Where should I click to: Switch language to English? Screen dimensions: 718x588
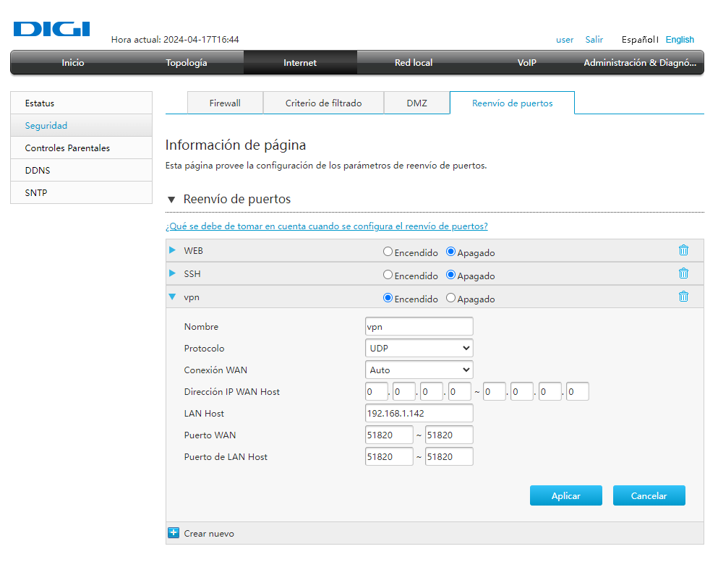(680, 40)
